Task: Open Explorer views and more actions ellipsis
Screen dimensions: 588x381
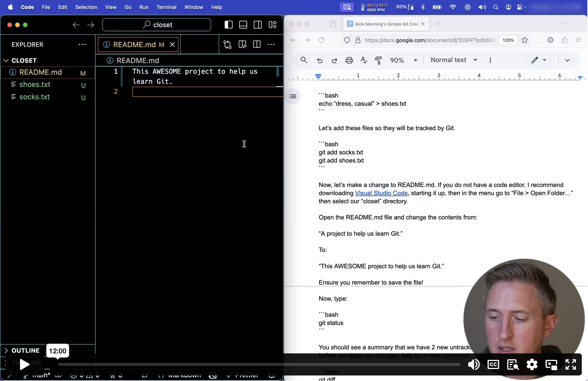Action: (82, 45)
